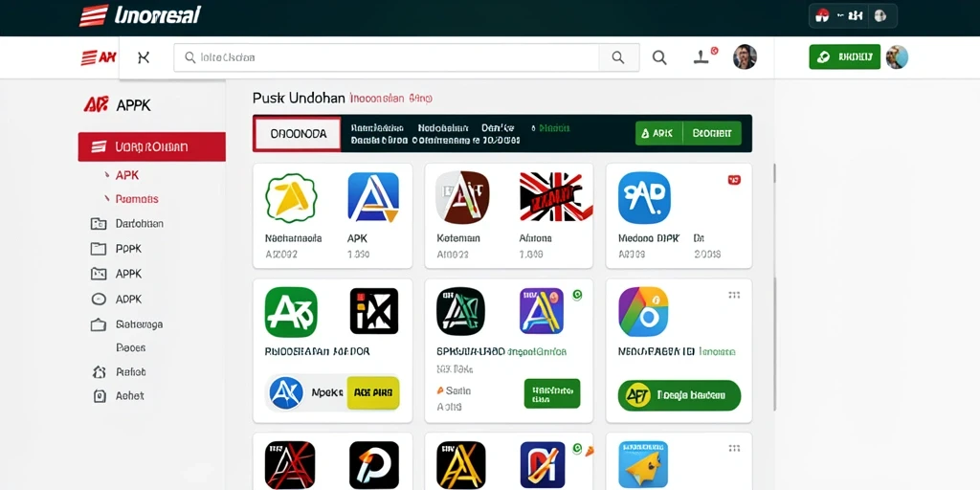Click lock icon beside Aohet sidebar item
Screen dimensions: 980x490
(x=99, y=395)
